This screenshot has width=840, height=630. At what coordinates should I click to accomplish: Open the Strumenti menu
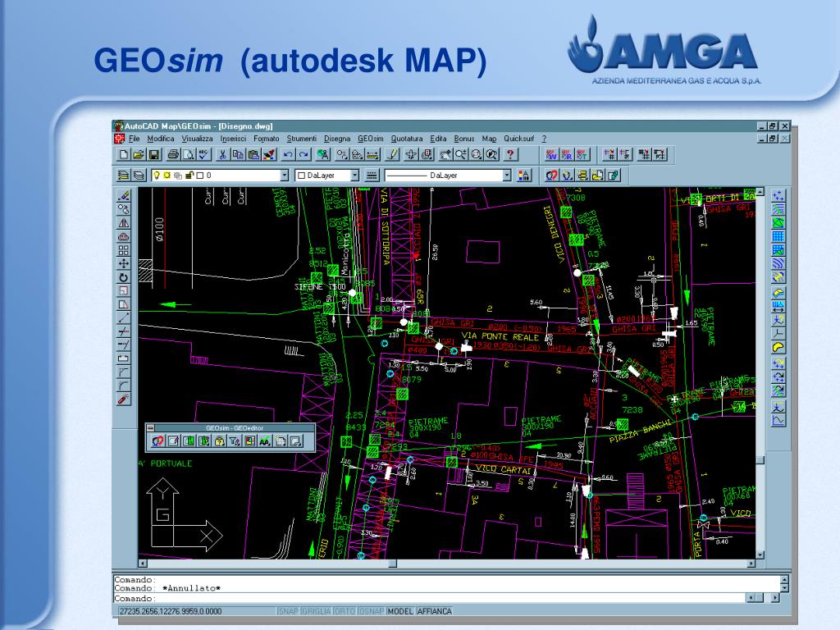tap(302, 139)
